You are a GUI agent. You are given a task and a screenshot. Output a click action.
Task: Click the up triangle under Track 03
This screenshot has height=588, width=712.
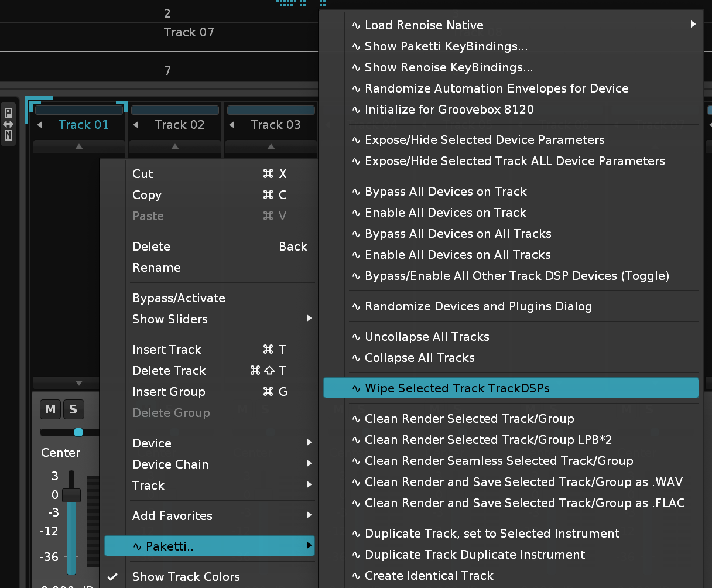(271, 146)
